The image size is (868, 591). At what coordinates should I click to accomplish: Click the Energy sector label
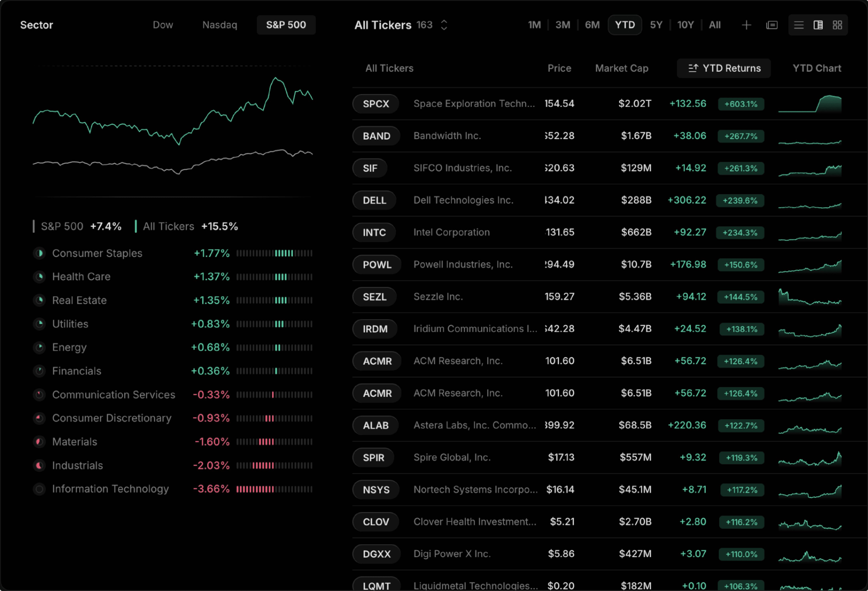click(x=70, y=347)
